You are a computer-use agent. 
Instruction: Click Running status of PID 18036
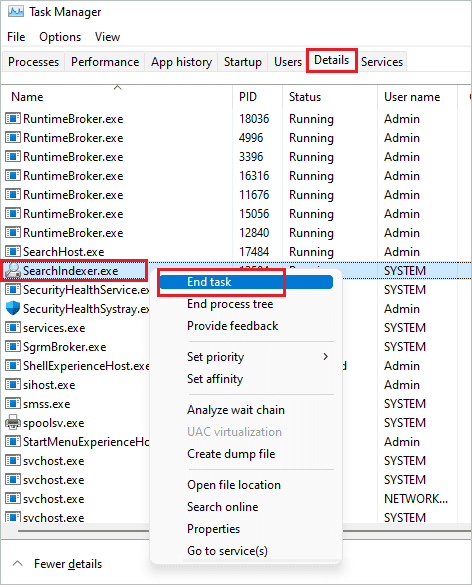(x=311, y=119)
